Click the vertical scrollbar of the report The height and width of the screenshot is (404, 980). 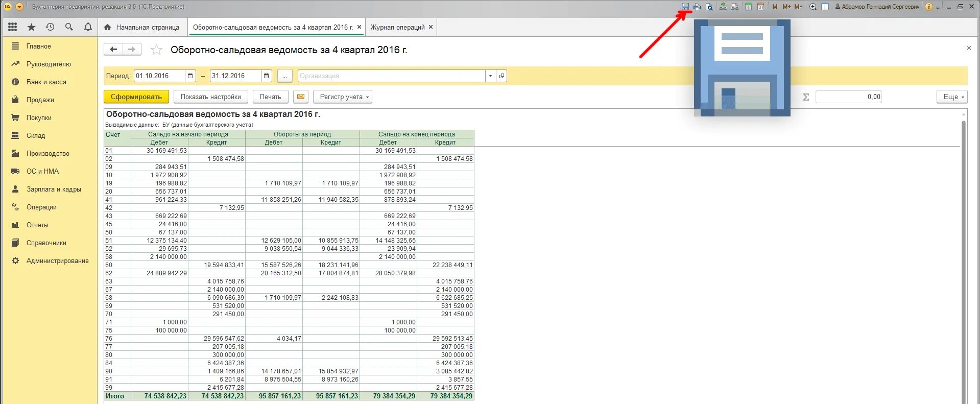click(964, 262)
